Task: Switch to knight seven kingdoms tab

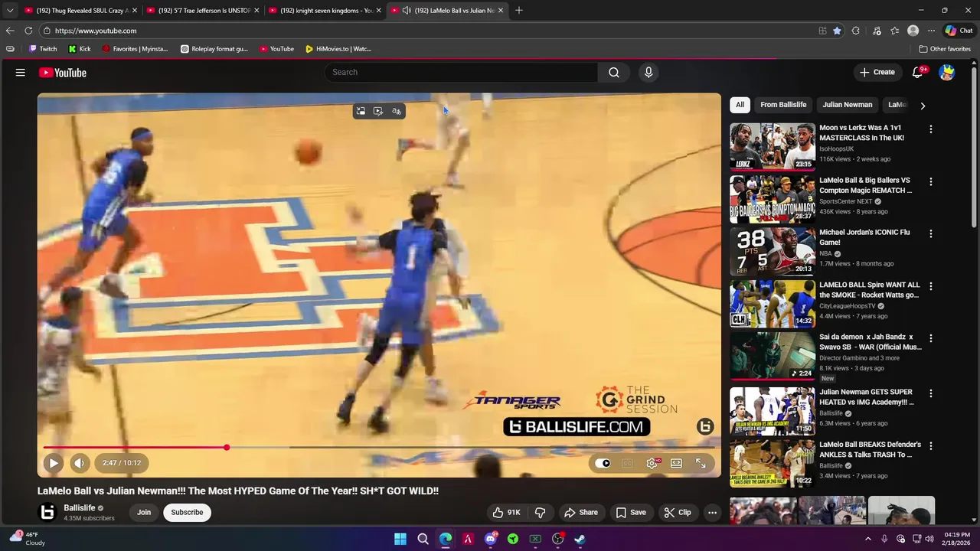Action: pos(325,11)
